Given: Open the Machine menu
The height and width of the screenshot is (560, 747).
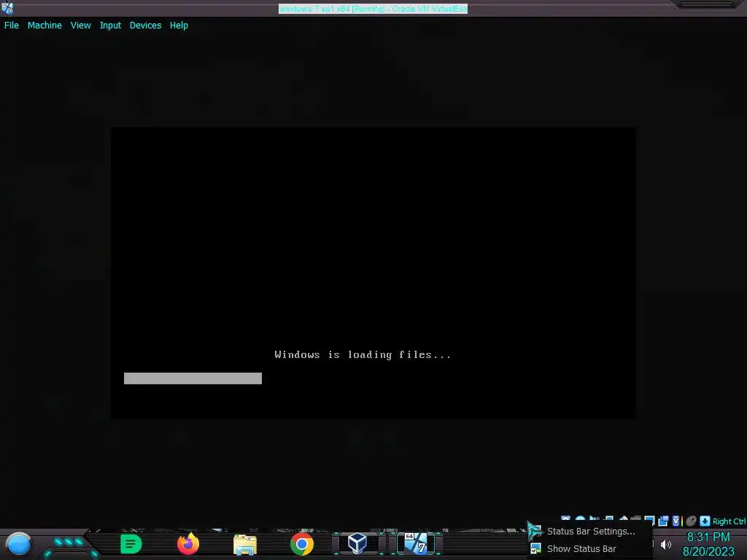Looking at the screenshot, I should tap(44, 26).
